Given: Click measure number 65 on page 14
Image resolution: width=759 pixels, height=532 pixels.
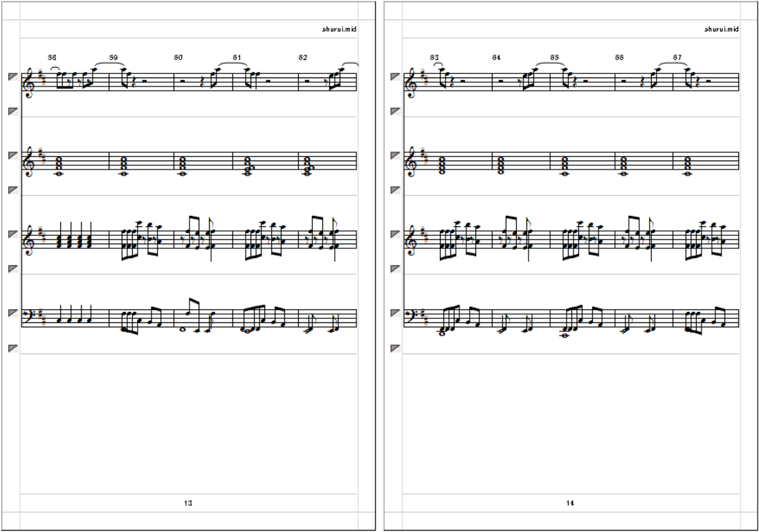Looking at the screenshot, I should pos(554,57).
